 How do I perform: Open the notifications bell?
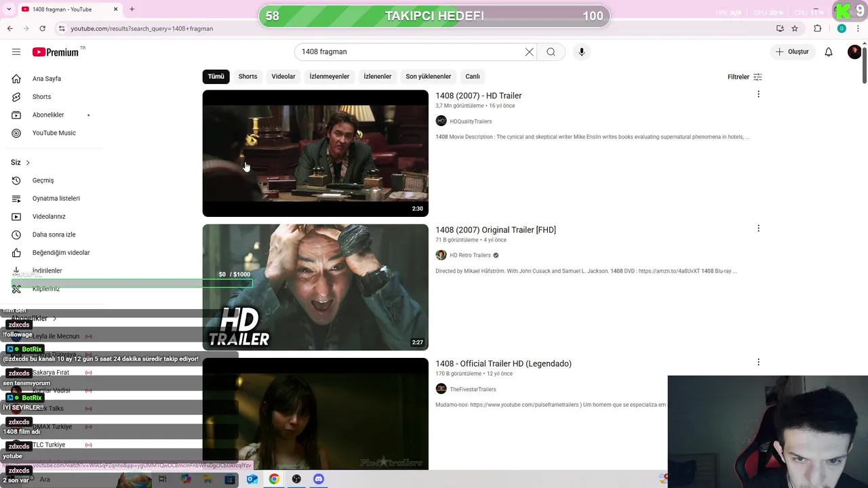pos(829,52)
